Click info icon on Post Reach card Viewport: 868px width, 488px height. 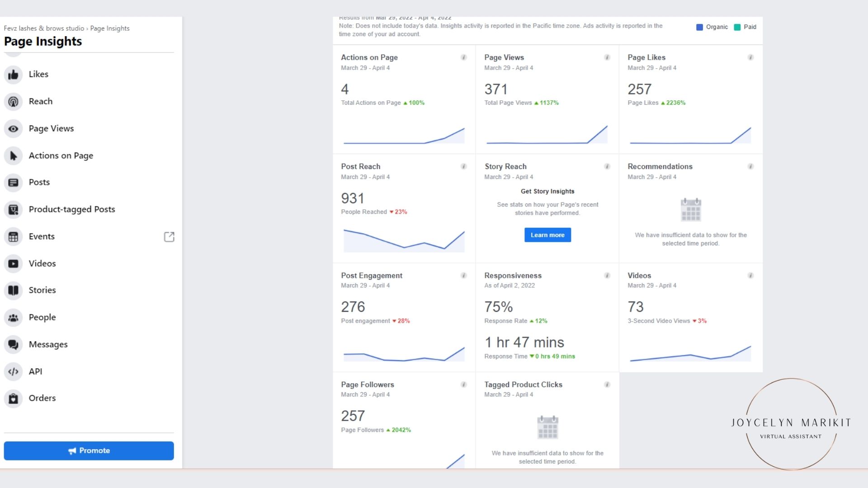pos(463,166)
